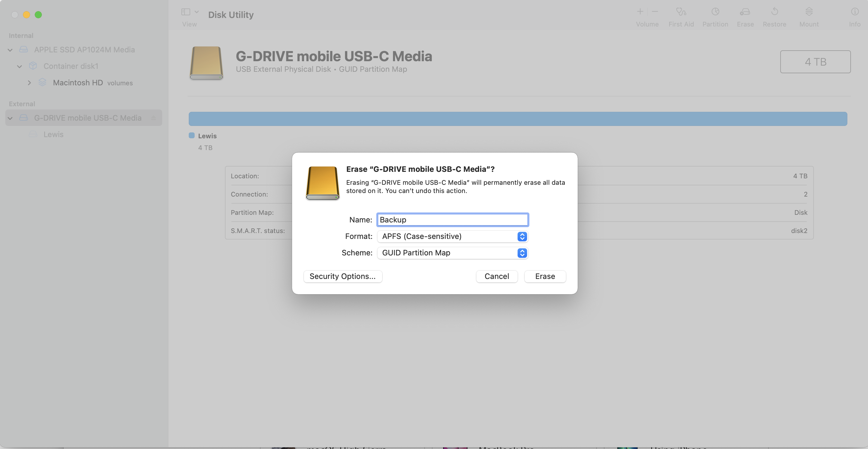The width and height of the screenshot is (868, 449).
Task: Click the Name text field
Action: 453,220
